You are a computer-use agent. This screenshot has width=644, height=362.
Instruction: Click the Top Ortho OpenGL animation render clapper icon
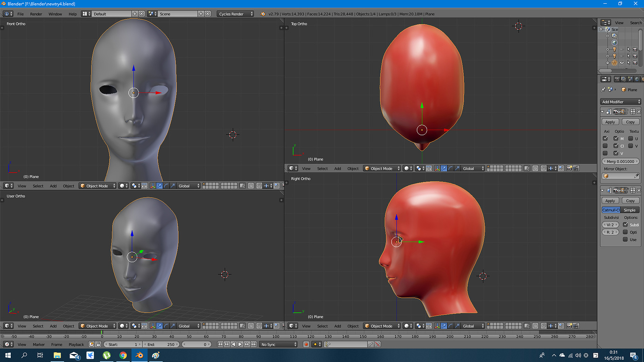(576, 168)
